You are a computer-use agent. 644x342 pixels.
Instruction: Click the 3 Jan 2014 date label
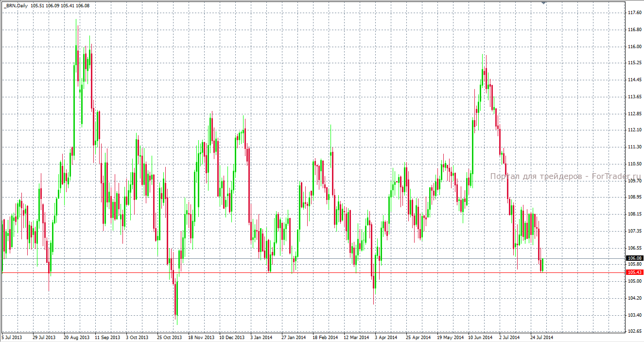261,337
